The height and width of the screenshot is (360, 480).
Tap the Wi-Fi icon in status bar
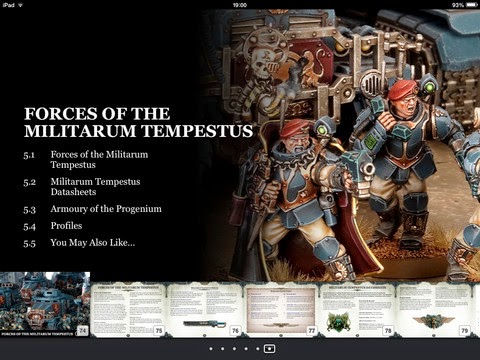point(20,5)
